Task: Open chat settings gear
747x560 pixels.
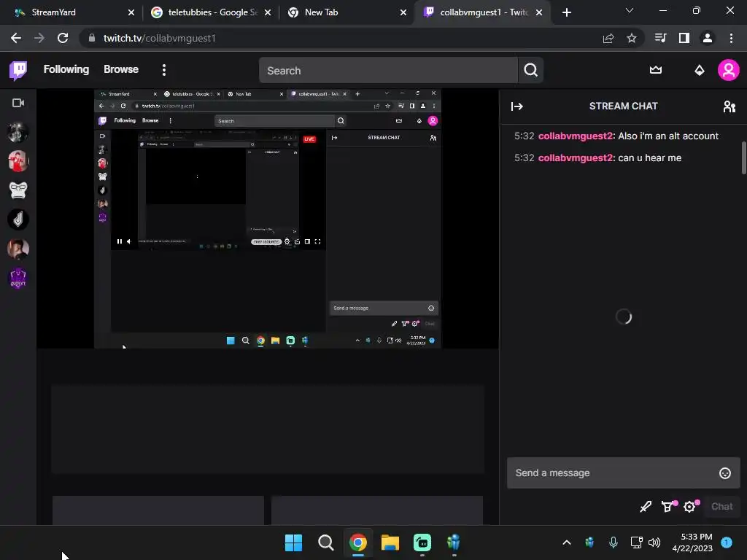Action: point(690,506)
